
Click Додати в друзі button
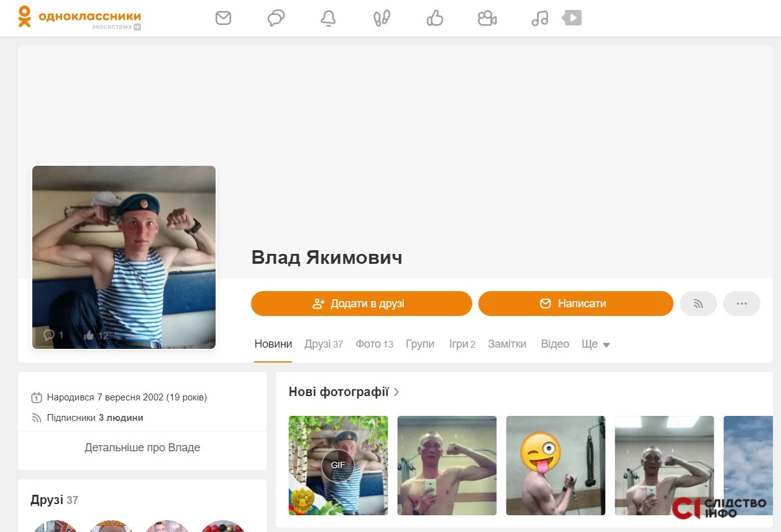[362, 304]
